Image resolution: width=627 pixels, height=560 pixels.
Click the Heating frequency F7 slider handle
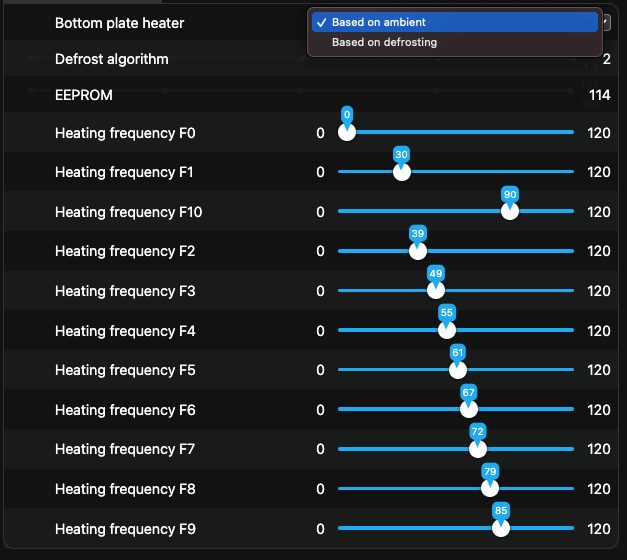(478, 449)
